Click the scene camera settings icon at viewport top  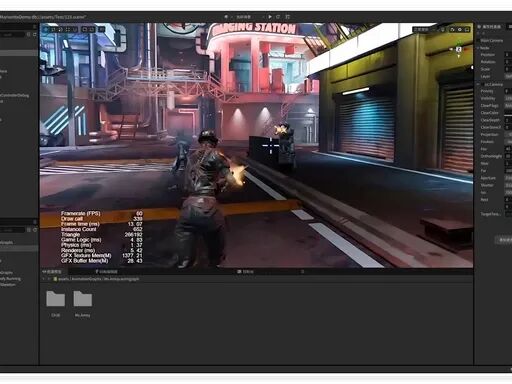tap(452, 29)
